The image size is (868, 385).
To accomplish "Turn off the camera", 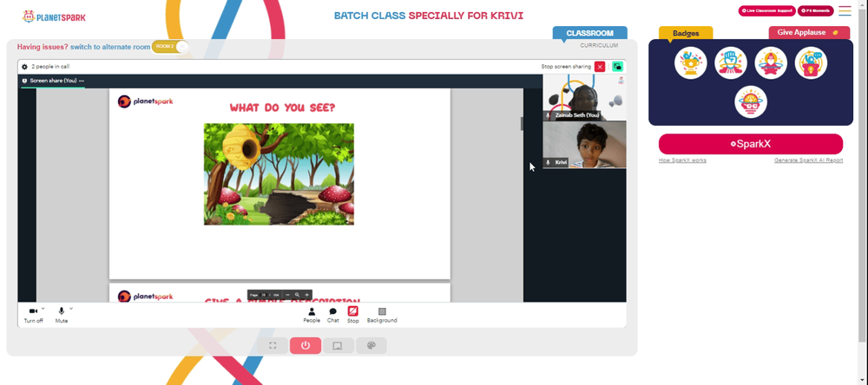I will (x=33, y=316).
